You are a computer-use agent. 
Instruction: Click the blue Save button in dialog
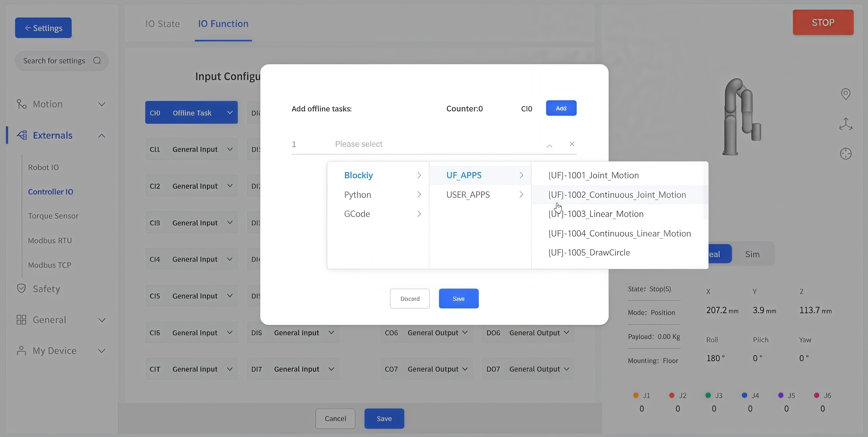[459, 299]
